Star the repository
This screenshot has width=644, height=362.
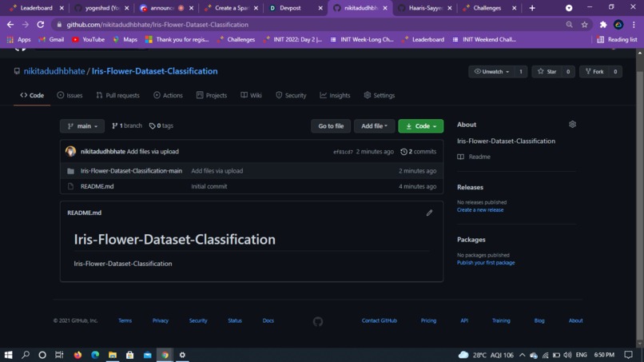pos(547,71)
